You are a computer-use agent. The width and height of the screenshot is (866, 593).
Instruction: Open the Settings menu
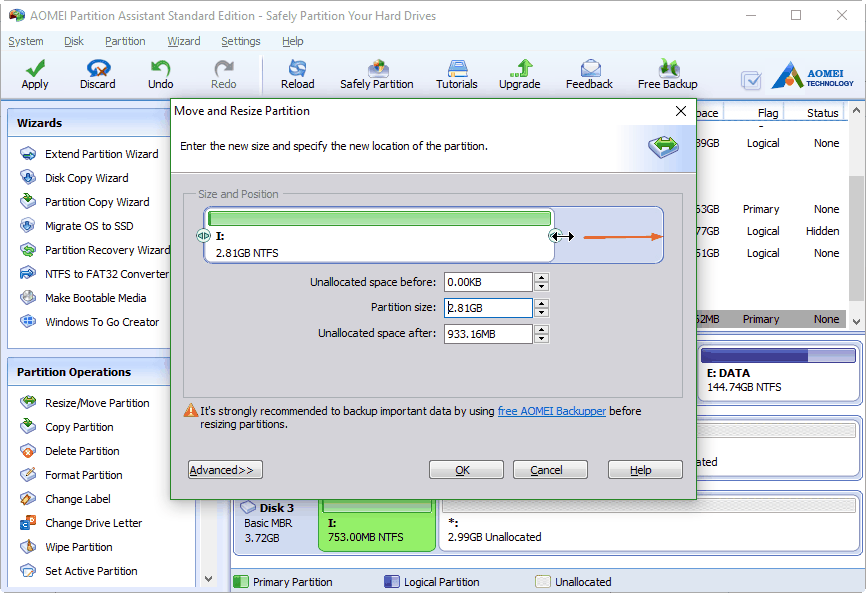click(240, 41)
